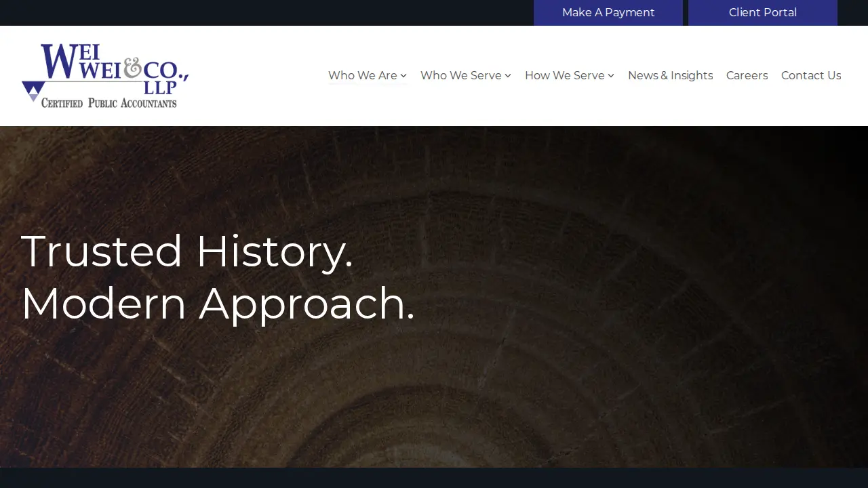The image size is (868, 488).
Task: Click the "Modern Approach." headline text
Action: 218,304
